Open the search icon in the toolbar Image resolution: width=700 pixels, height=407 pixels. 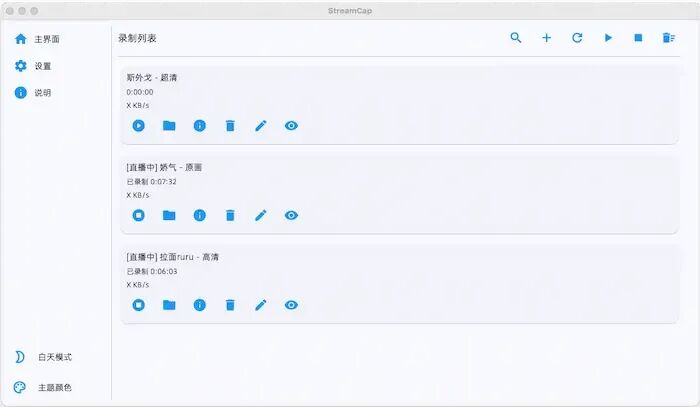[x=516, y=38]
